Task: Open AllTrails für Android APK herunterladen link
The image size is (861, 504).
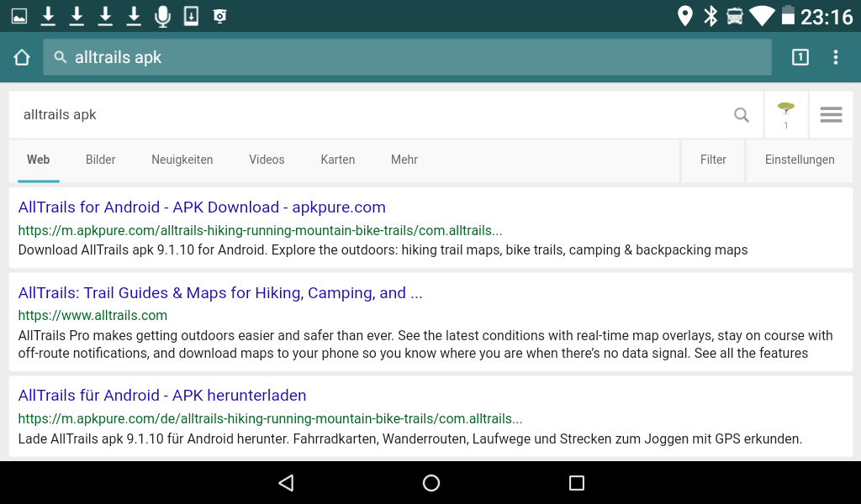Action: (162, 396)
